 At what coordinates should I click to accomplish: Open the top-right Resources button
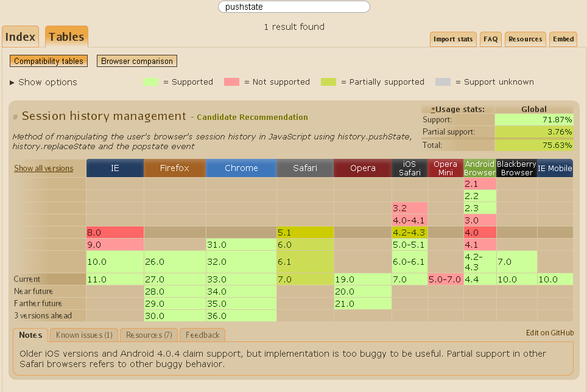pos(525,40)
